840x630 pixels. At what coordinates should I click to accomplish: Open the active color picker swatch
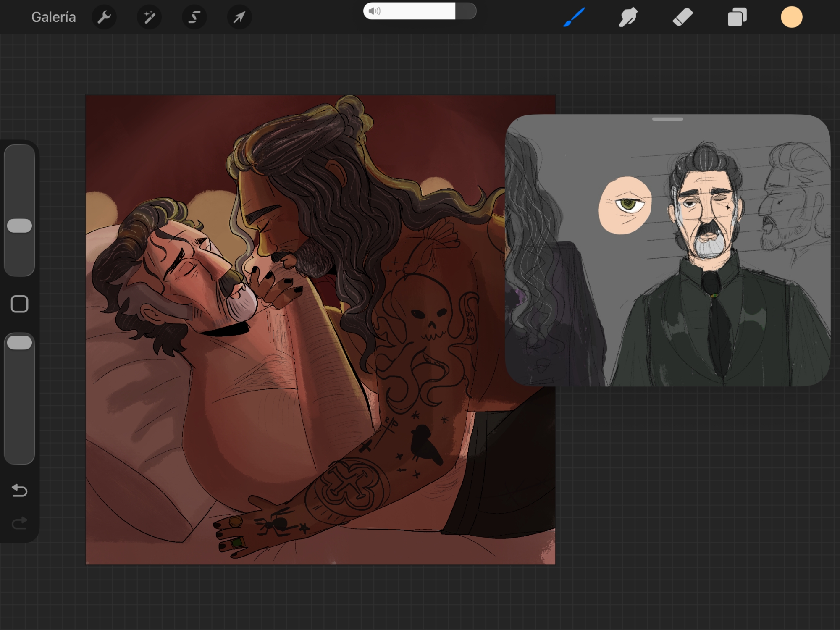pyautogui.click(x=791, y=17)
